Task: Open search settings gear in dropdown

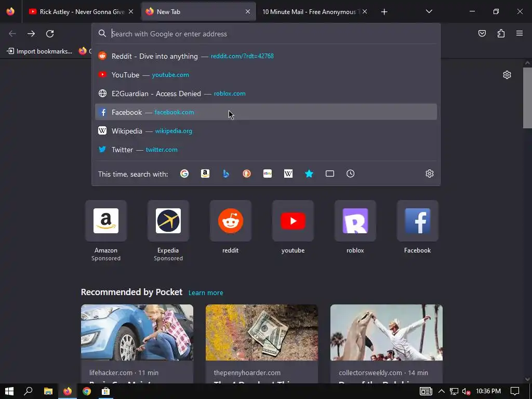Action: pyautogui.click(x=430, y=174)
